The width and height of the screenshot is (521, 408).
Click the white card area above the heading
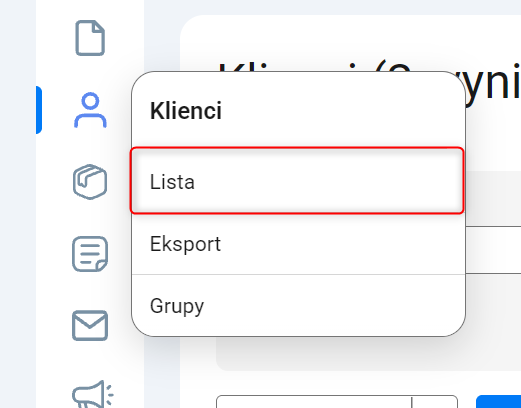350,37
